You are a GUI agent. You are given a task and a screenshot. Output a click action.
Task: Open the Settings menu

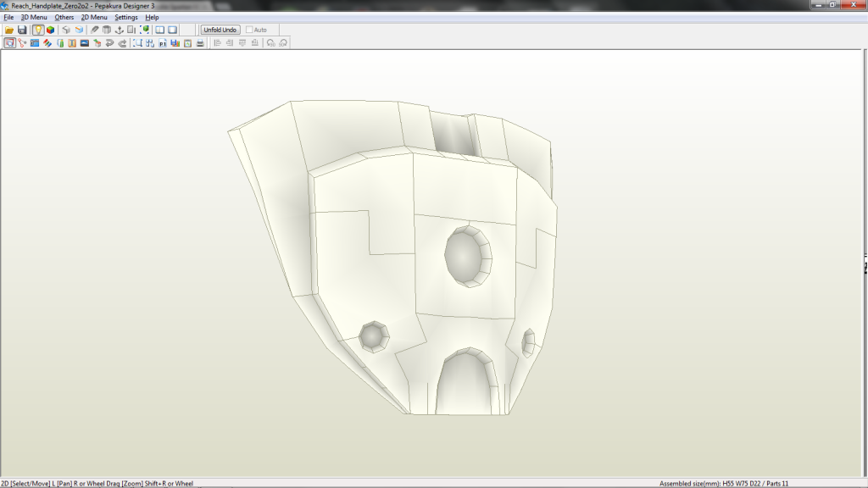[126, 18]
